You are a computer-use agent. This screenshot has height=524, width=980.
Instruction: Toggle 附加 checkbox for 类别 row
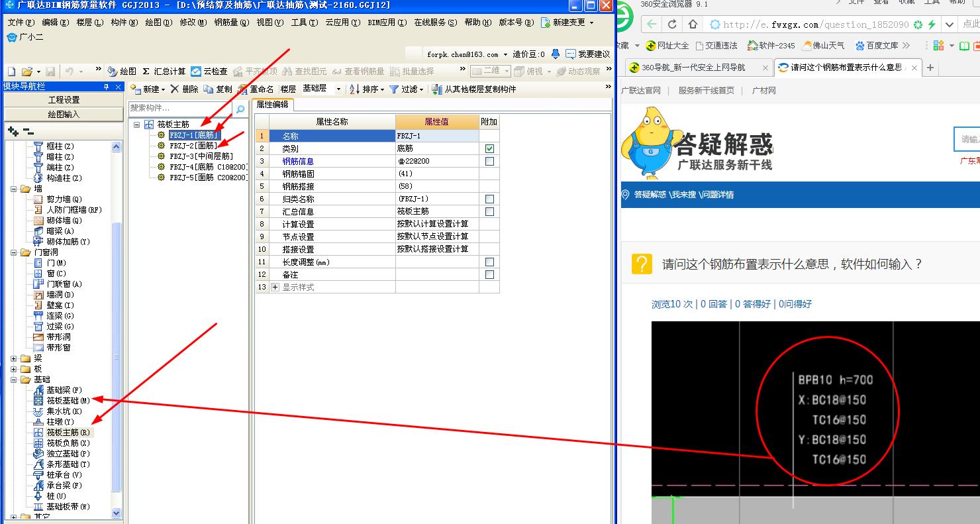click(489, 148)
